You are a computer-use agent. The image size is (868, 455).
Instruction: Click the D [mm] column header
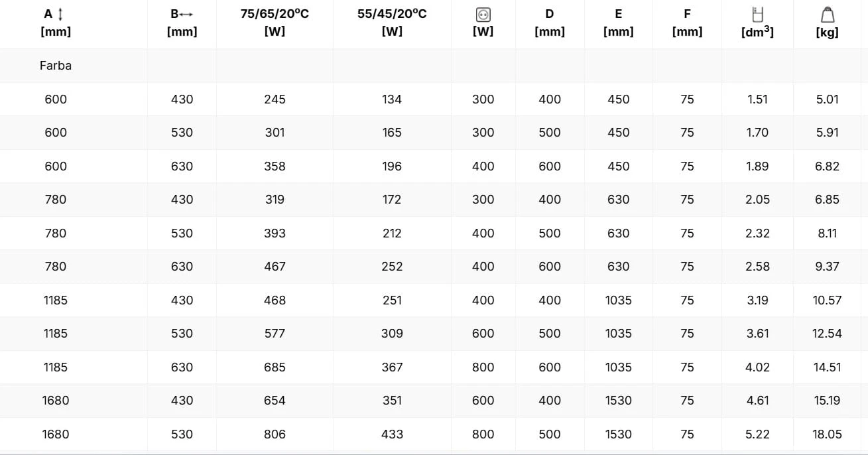point(550,22)
